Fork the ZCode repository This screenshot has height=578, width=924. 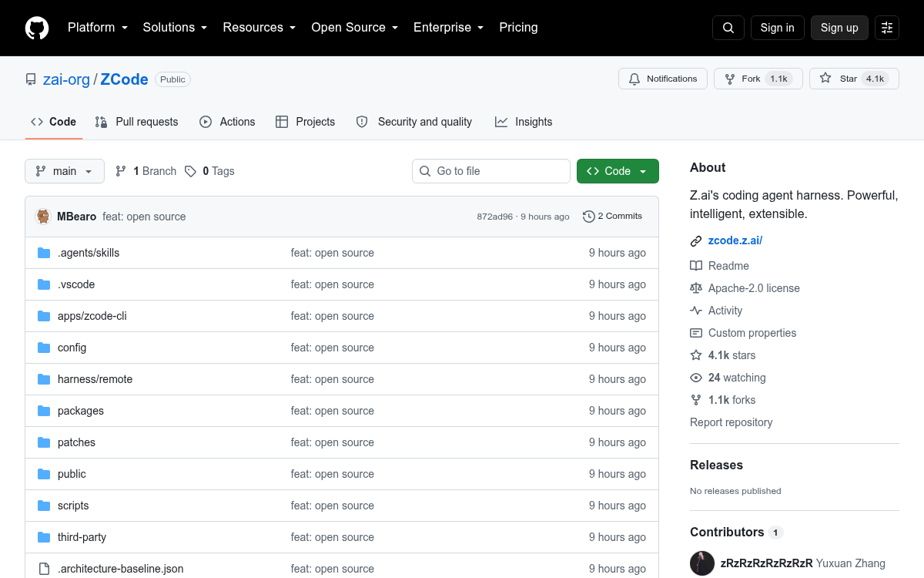coord(758,79)
